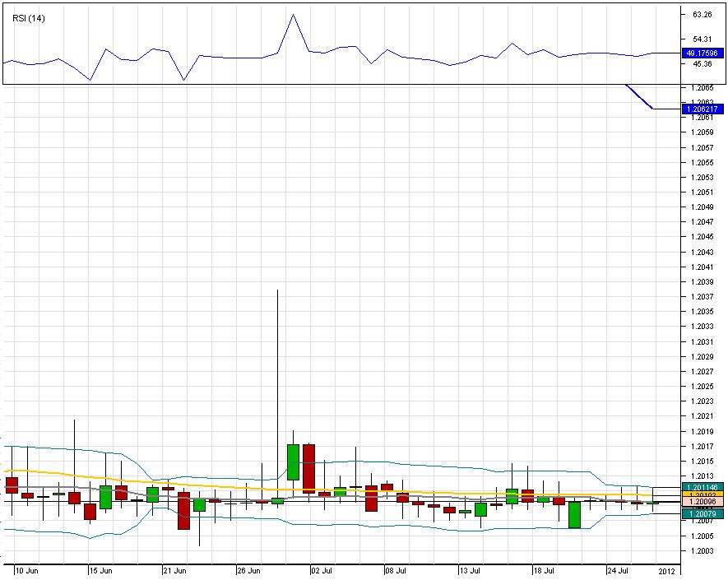Select the large green candle after 18 Jul

[x=574, y=515]
